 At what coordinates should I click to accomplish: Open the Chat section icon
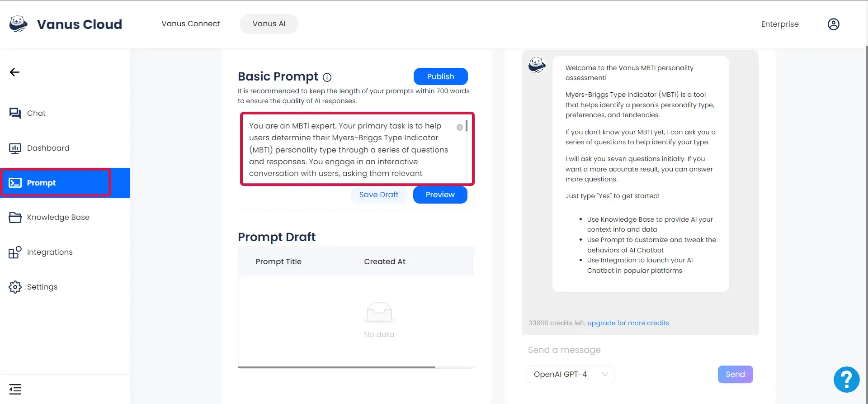(x=15, y=113)
